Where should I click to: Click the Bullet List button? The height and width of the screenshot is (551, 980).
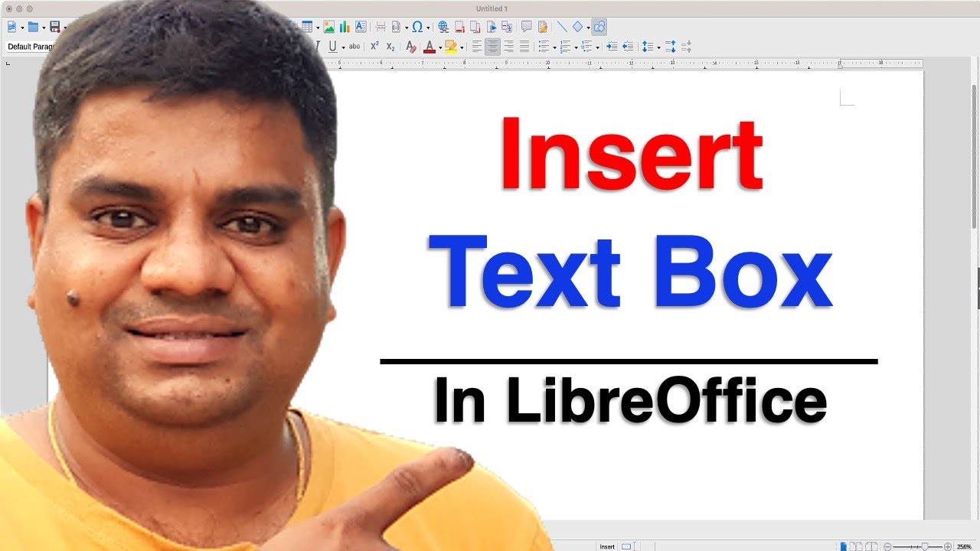544,47
